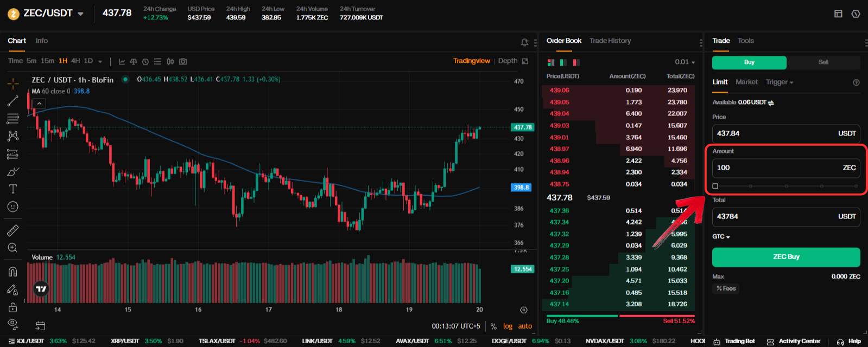Click the candlestick style icon
This screenshot has height=347, width=868.
tap(170, 61)
